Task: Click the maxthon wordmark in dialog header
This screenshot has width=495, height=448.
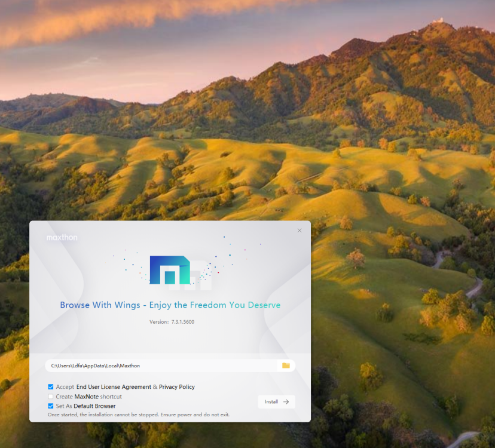Action: tap(62, 238)
